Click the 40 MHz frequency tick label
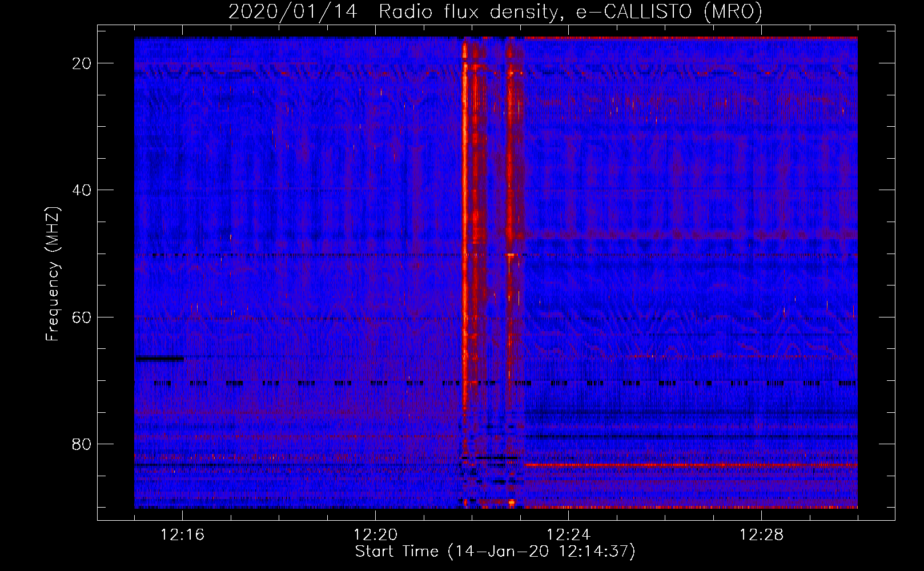The height and width of the screenshot is (571, 924). click(x=82, y=190)
